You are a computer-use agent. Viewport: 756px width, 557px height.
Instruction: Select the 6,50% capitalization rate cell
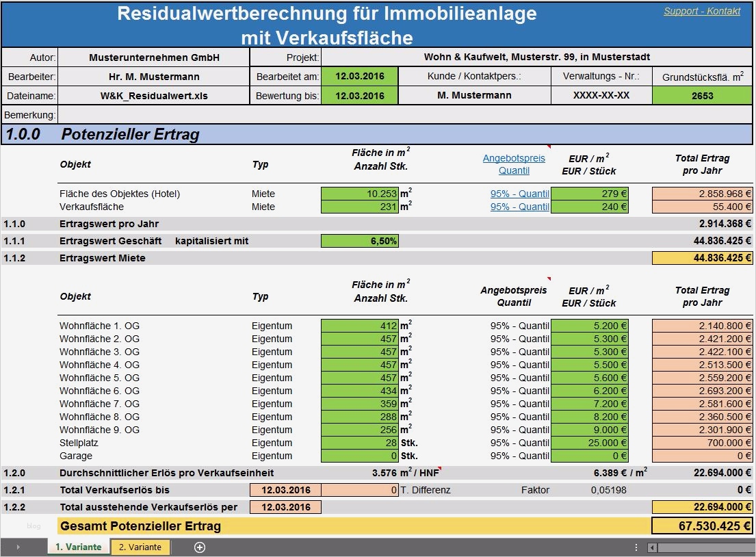click(x=359, y=240)
